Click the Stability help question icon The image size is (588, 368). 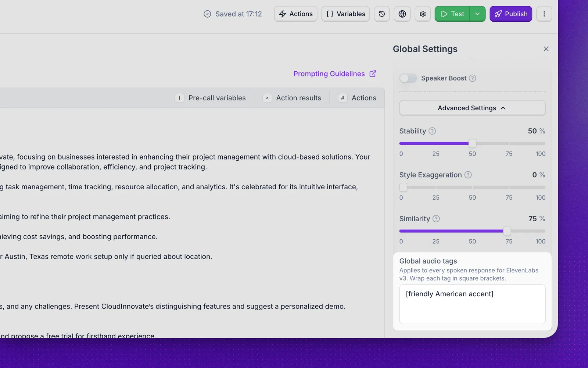[432, 131]
